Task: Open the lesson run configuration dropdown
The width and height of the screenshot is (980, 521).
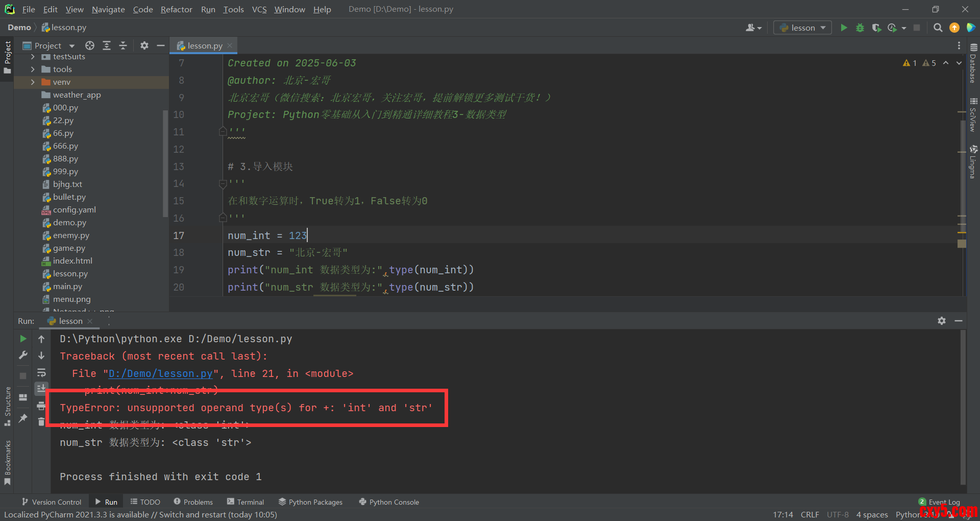Action: [802, 28]
